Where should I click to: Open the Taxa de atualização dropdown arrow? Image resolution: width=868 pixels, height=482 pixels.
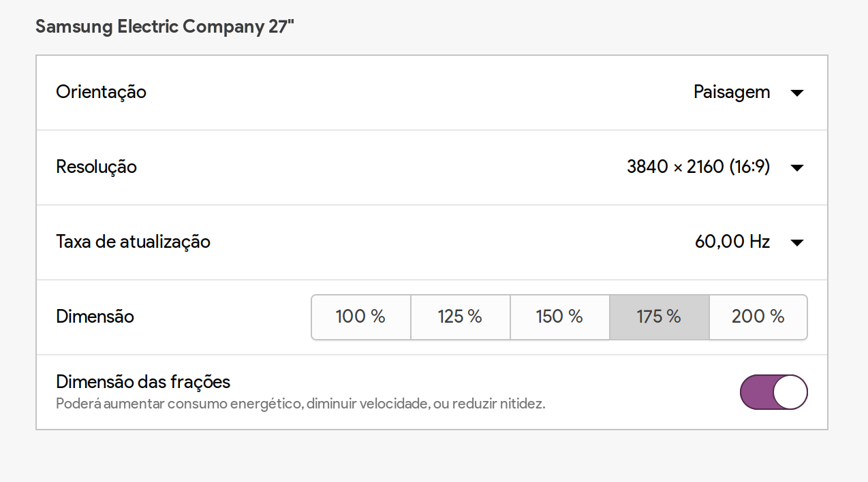click(797, 242)
